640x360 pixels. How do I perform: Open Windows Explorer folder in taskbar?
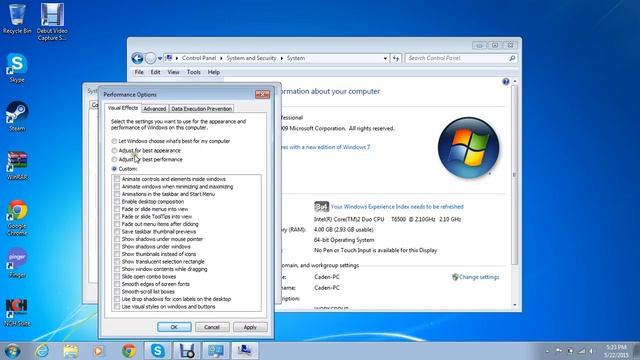(x=71, y=351)
